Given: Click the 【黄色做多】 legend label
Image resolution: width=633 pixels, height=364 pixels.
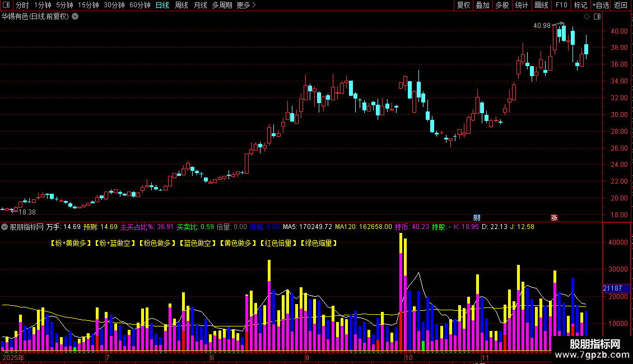Looking at the screenshot, I should (238, 243).
